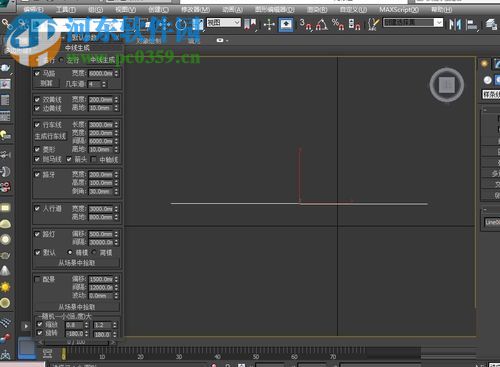Click the key mode toggle beside timeline
This screenshot has width=500, height=367.
48,353
